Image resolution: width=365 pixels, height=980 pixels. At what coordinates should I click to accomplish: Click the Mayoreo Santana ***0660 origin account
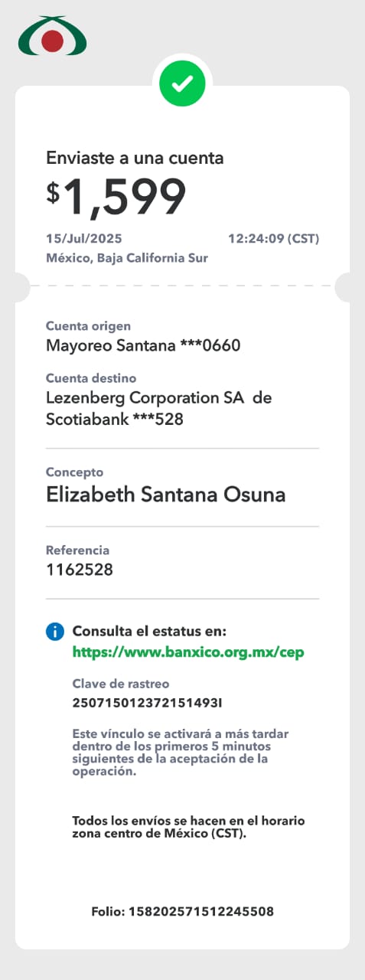click(143, 345)
